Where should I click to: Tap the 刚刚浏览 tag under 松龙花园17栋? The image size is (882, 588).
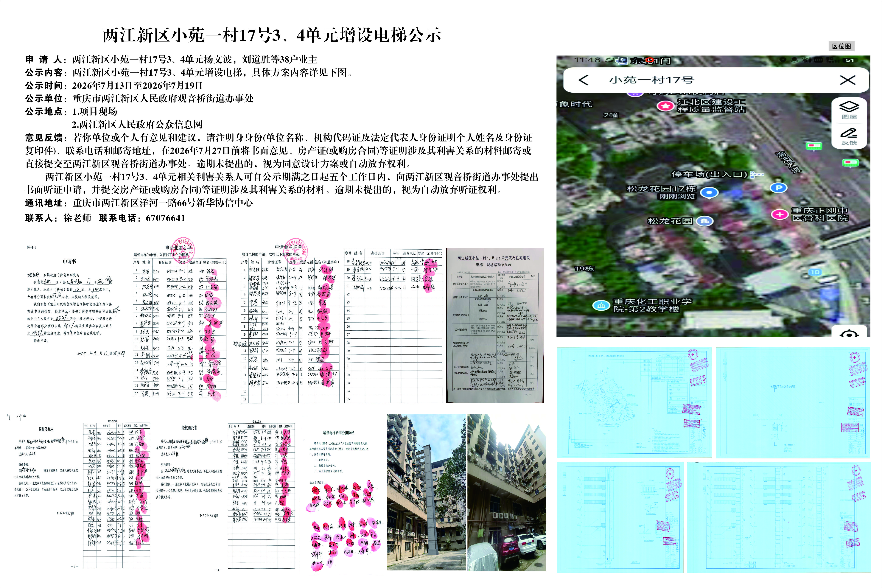click(677, 196)
